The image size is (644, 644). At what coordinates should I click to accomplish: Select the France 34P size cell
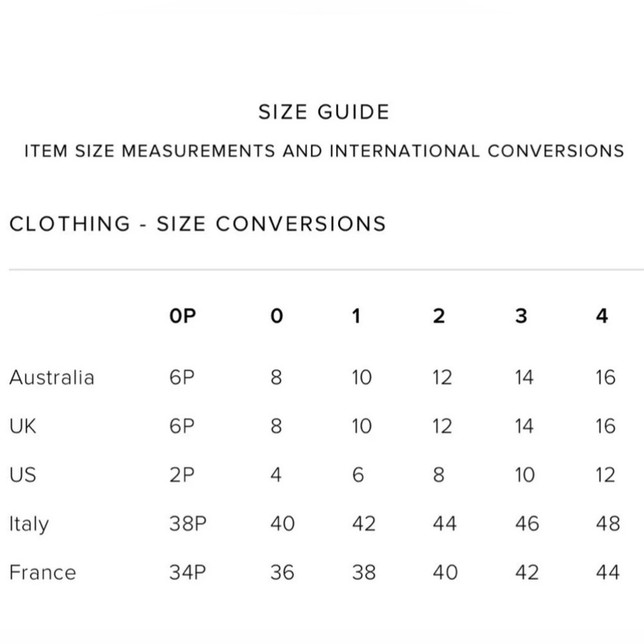187,573
